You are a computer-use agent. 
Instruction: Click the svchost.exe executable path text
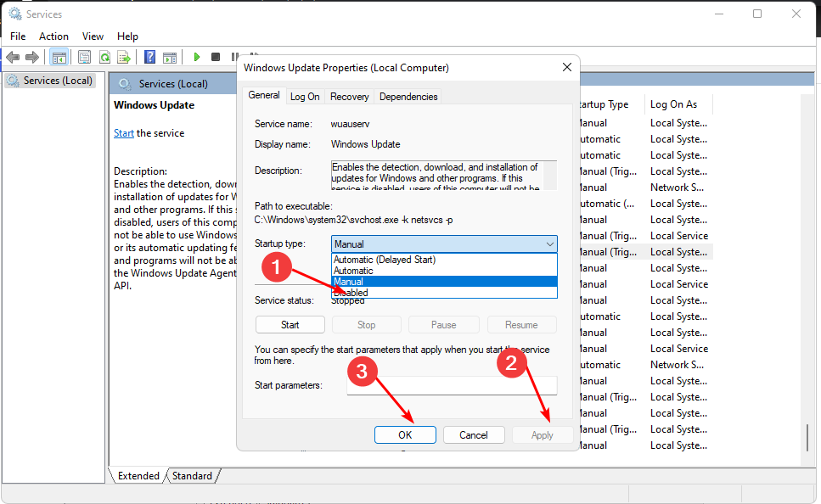(353, 220)
